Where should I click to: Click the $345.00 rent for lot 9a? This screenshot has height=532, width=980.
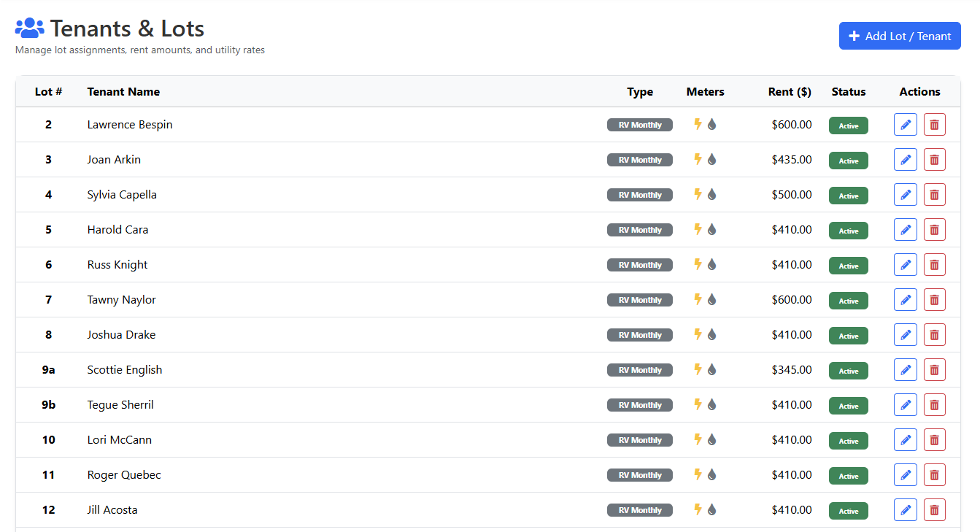point(792,370)
